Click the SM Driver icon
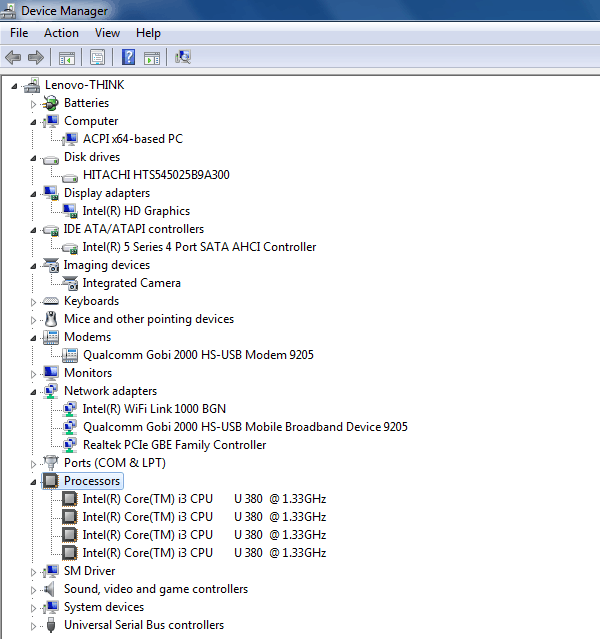The image size is (600, 639). point(51,571)
